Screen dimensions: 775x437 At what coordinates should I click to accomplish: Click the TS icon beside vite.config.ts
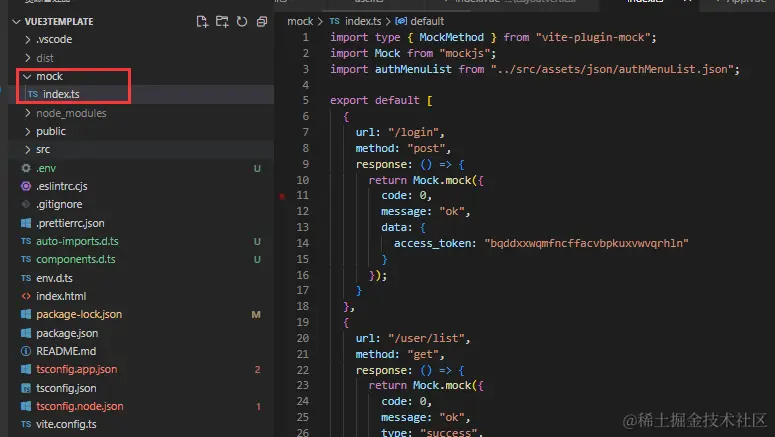click(x=26, y=424)
